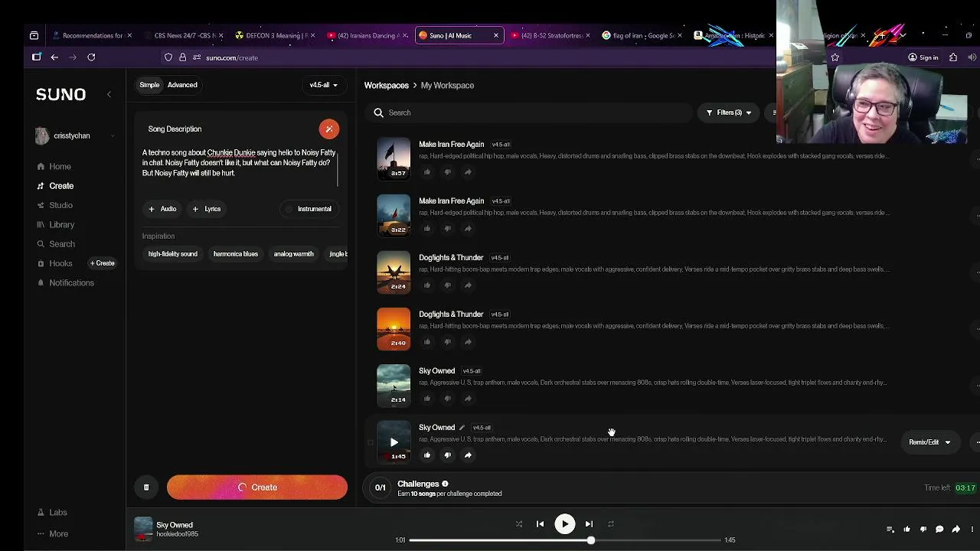Image resolution: width=980 pixels, height=551 pixels.
Task: Go to the previous track
Action: click(x=541, y=524)
